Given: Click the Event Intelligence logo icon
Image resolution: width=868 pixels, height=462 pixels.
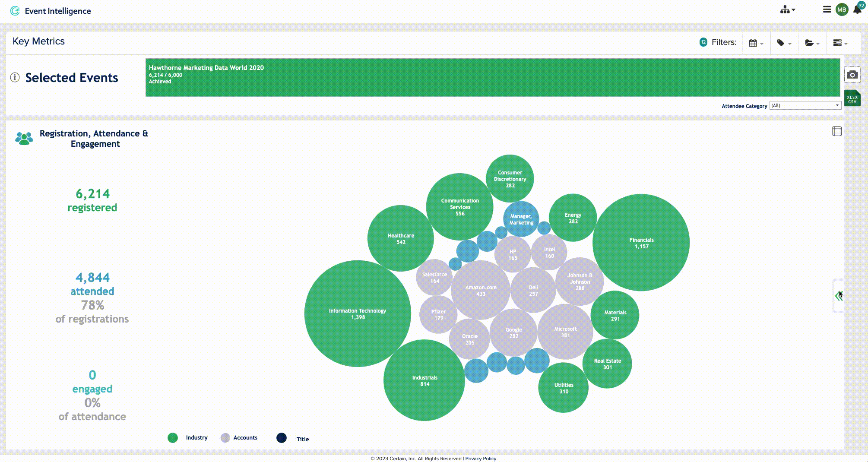Looking at the screenshot, I should (15, 11).
